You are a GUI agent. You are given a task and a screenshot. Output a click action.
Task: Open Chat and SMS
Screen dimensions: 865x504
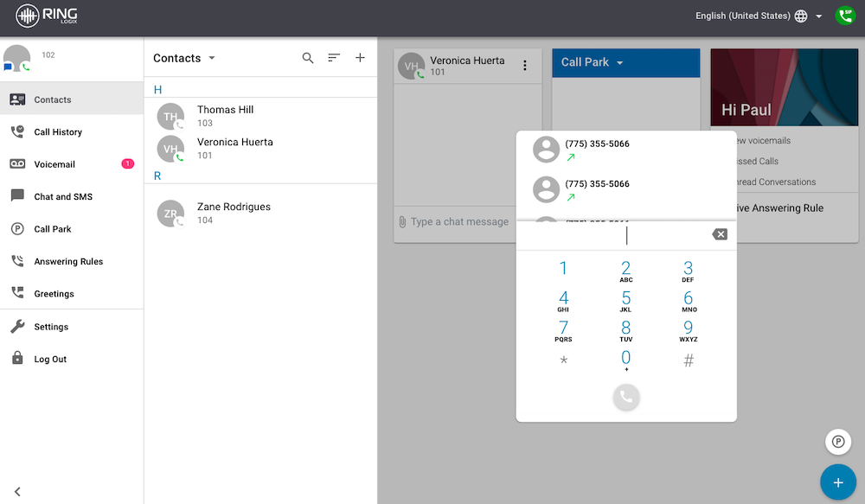coord(72,196)
